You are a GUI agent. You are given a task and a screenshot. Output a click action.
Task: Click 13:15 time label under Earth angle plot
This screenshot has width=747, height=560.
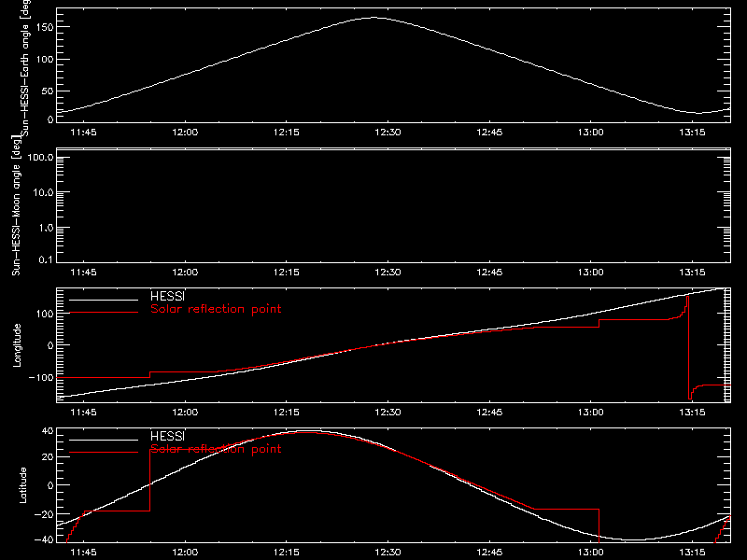(692, 133)
